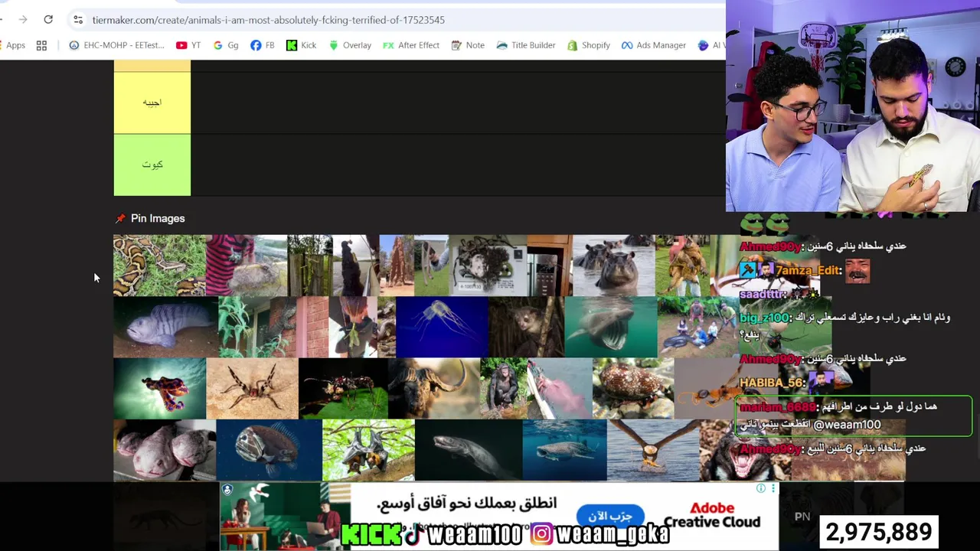Select the spotted cone snail image
Screen dimensions: 980x551
click(633, 388)
